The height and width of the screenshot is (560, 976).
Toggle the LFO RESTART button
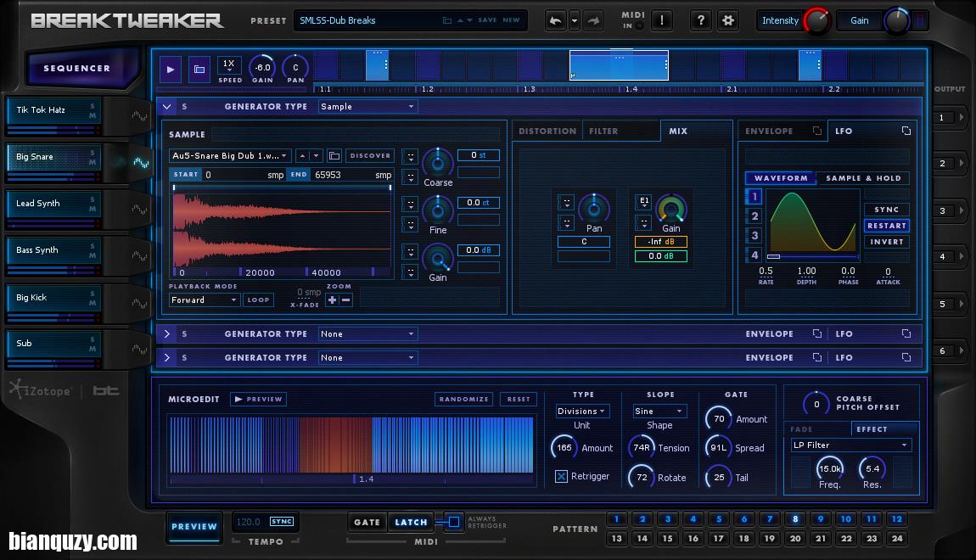point(886,226)
